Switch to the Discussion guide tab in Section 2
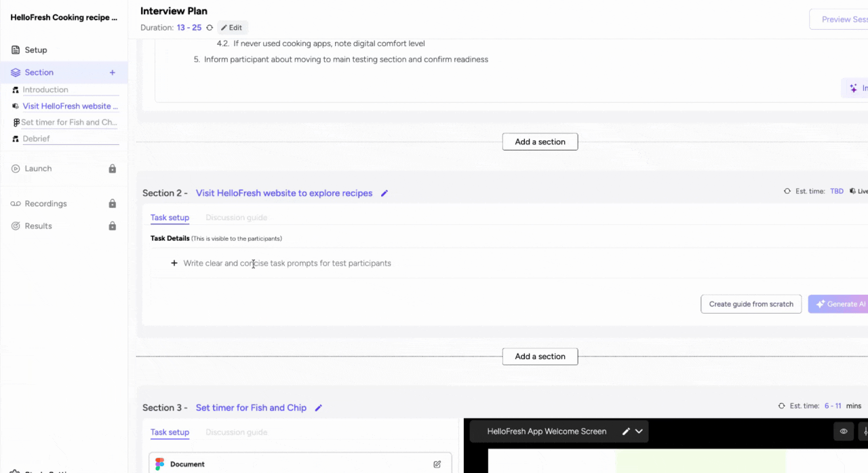The height and width of the screenshot is (473, 868). click(236, 218)
